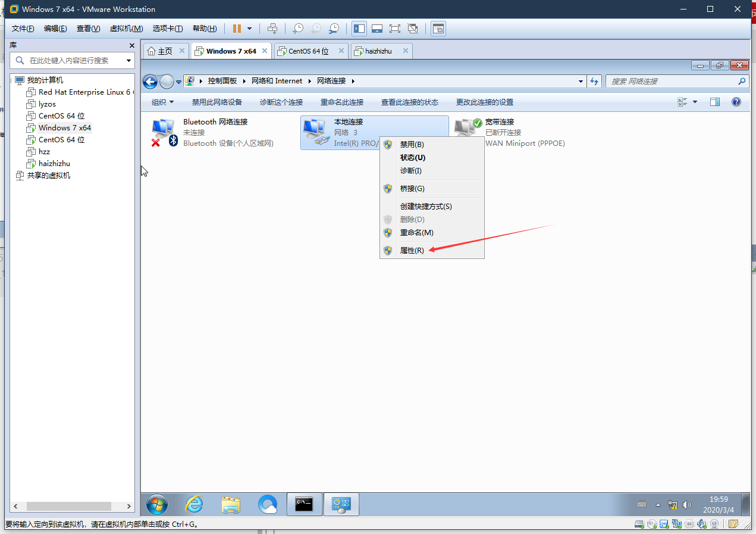Click 更改此连接的设置 in command bar

pyautogui.click(x=485, y=102)
